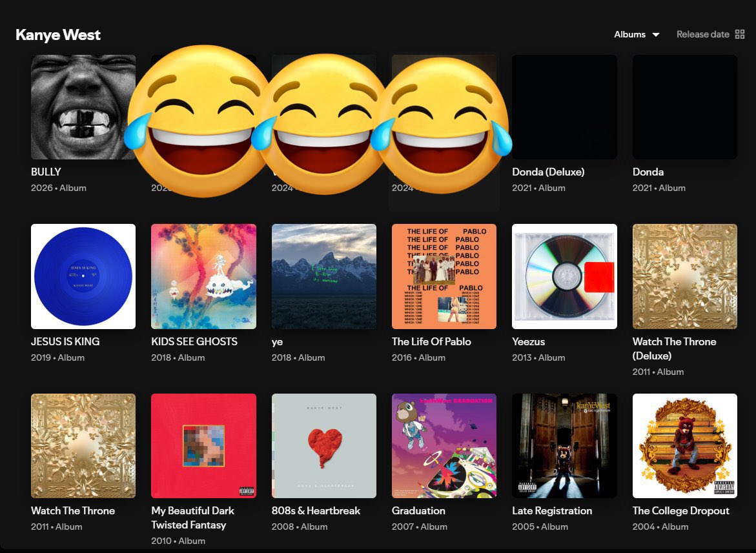Open the Late Registration album cover

[x=564, y=446]
